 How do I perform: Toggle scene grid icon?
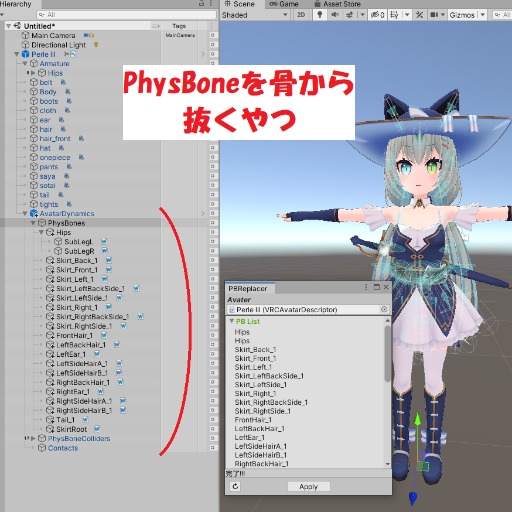click(x=394, y=15)
